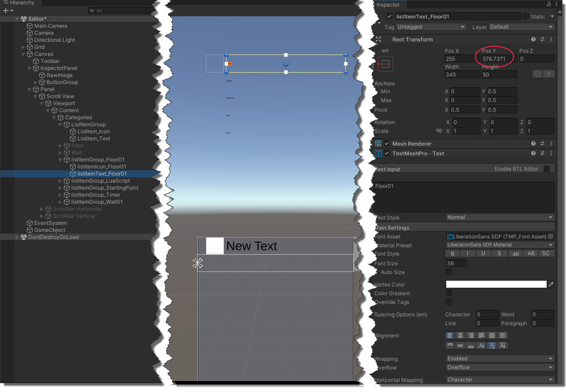Expand listItemGroup_LuaScript in hierarchy
The height and width of the screenshot is (392, 566).
click(x=60, y=181)
